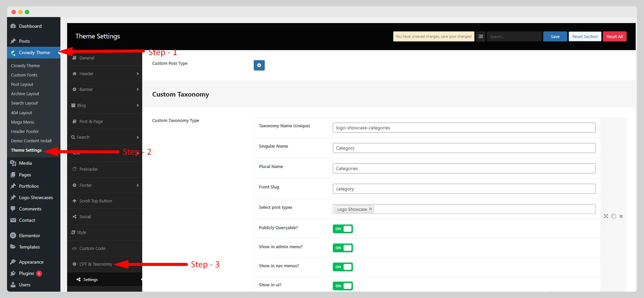Click the theme settings Search field
The image size is (644, 298).
click(514, 36)
